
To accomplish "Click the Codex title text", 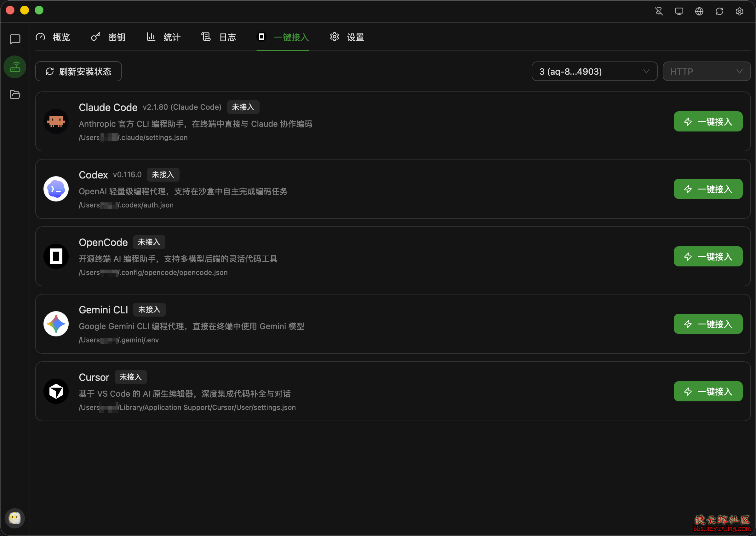I will [93, 175].
